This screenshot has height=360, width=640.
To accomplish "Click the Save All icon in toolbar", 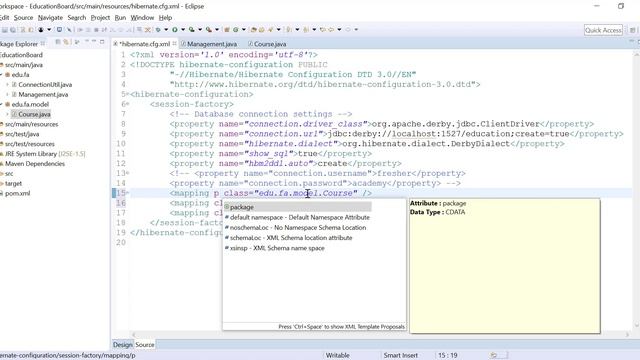I will pyautogui.click(x=13, y=30).
